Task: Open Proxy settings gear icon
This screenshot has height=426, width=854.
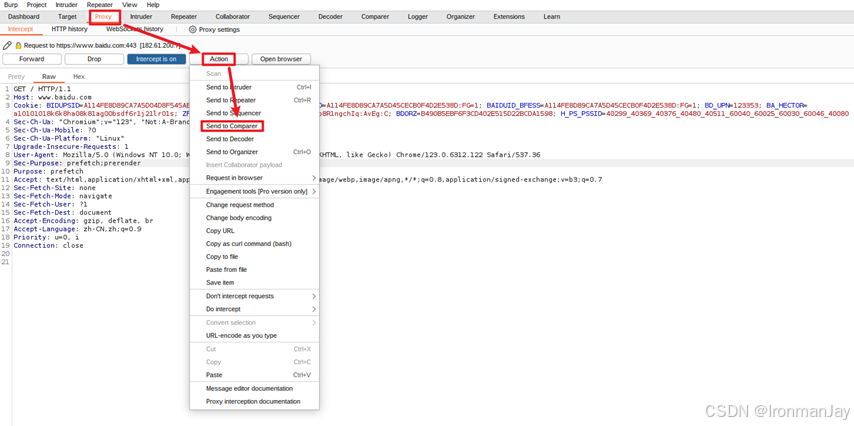Action: tap(192, 29)
